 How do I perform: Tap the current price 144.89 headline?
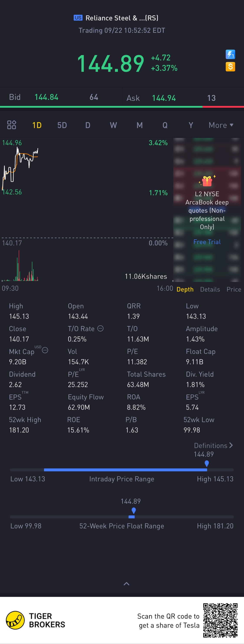point(110,63)
